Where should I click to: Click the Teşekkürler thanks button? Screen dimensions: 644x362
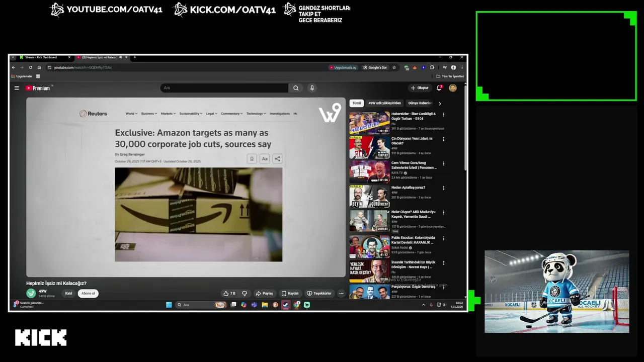[x=319, y=293]
